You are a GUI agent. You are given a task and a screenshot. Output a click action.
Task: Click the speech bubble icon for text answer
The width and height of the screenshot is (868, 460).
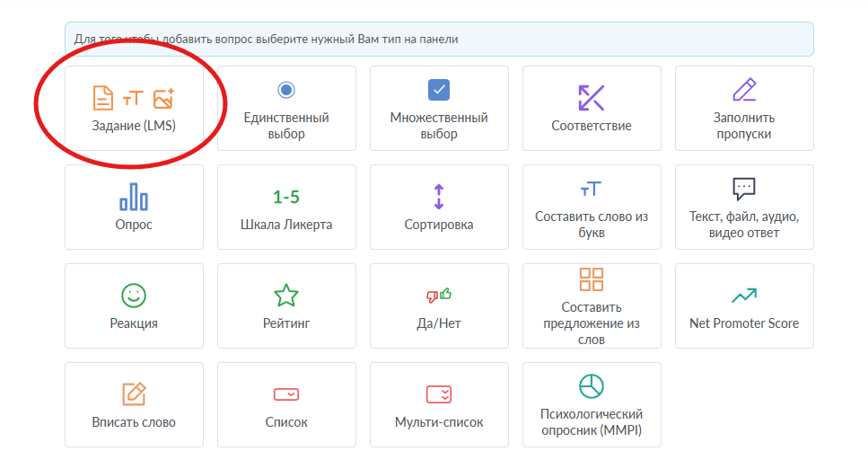point(744,189)
